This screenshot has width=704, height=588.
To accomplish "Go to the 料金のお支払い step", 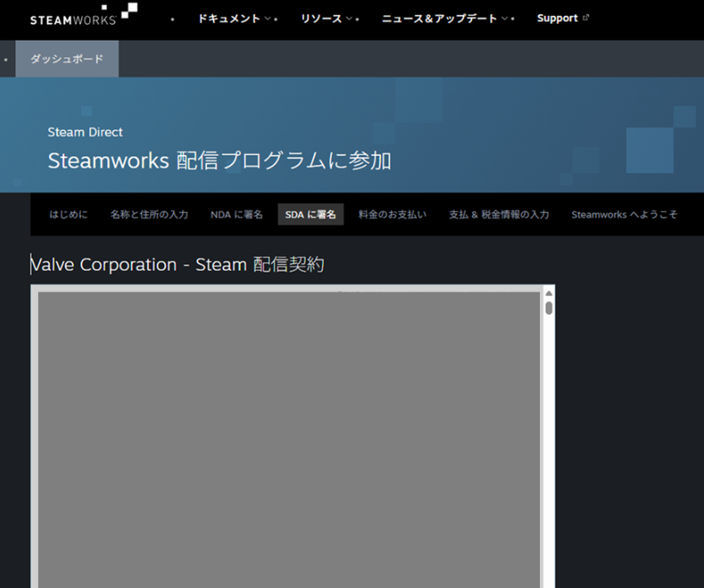I will [x=393, y=214].
